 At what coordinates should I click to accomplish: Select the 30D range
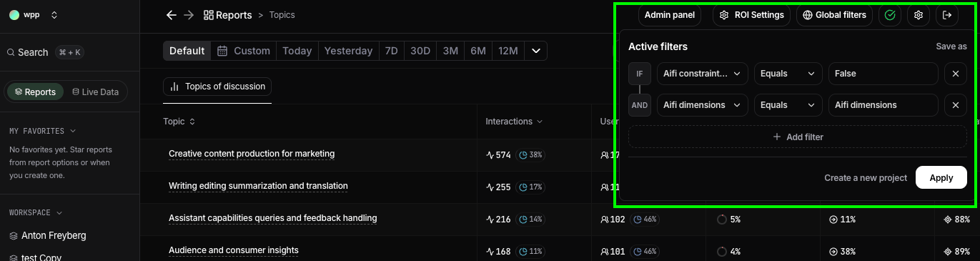coord(420,51)
